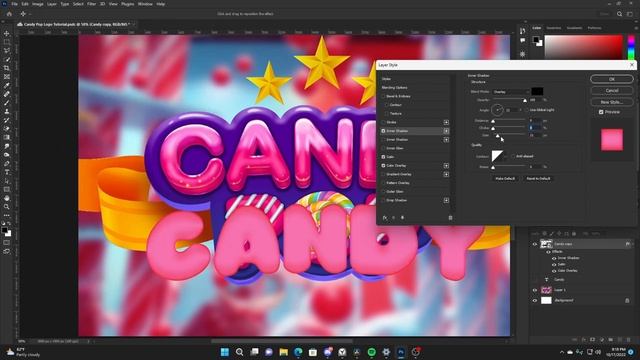Click Cancel in the Layer Style dialog
This screenshot has height=360, width=640.
pos(612,91)
